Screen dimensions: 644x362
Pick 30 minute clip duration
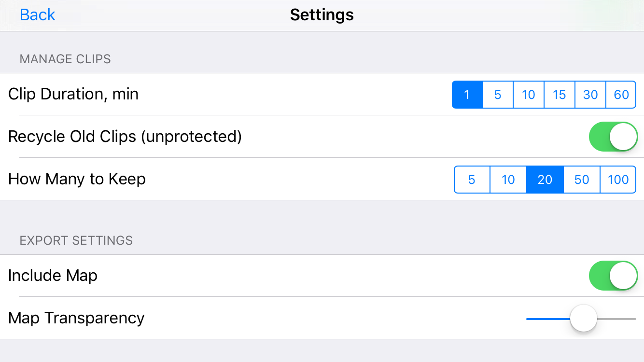click(x=590, y=95)
